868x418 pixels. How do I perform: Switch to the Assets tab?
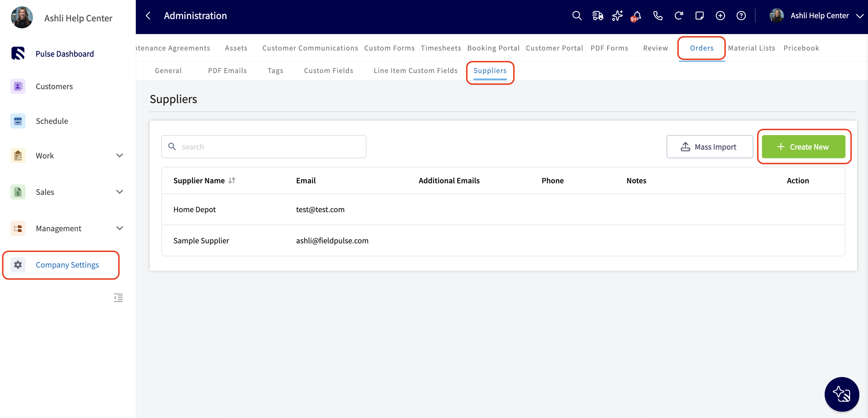[236, 48]
